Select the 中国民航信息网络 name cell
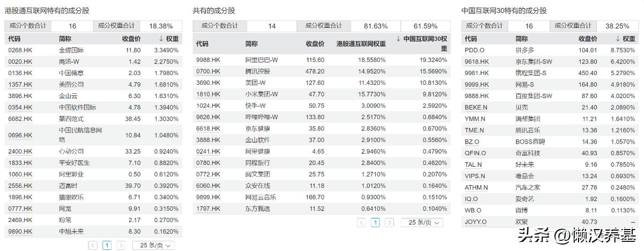 (81, 135)
